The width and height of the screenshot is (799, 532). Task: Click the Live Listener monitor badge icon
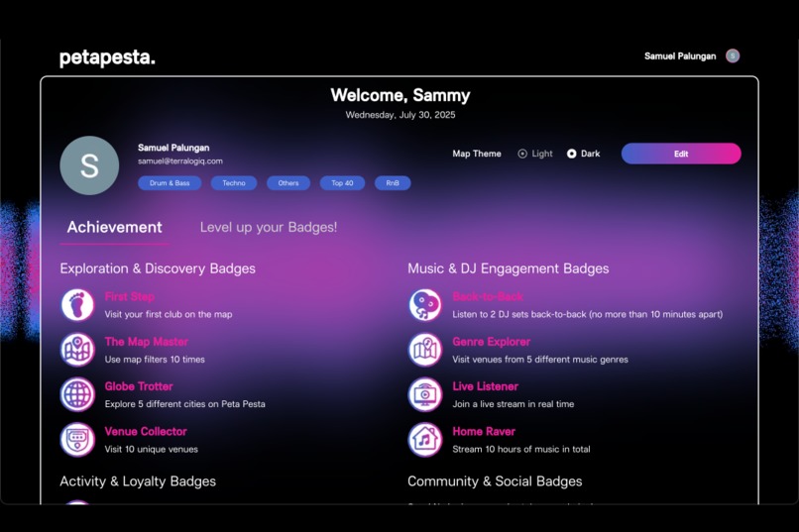pos(425,394)
